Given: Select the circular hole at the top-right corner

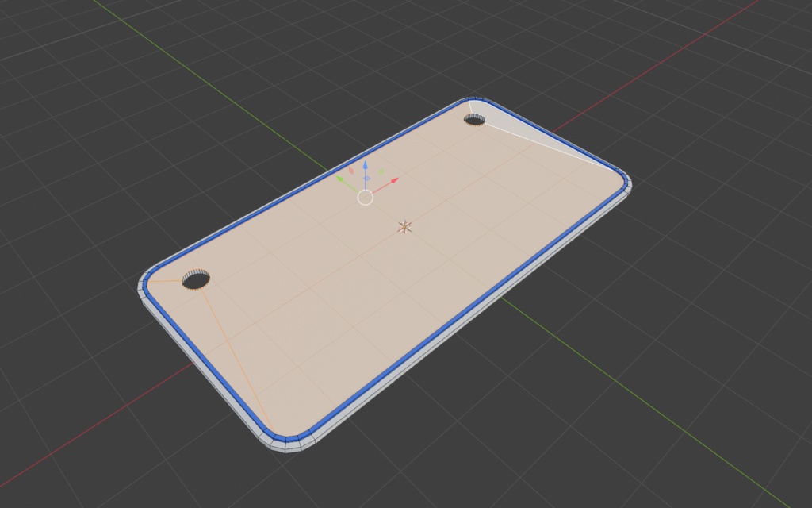Looking at the screenshot, I should pos(474,121).
